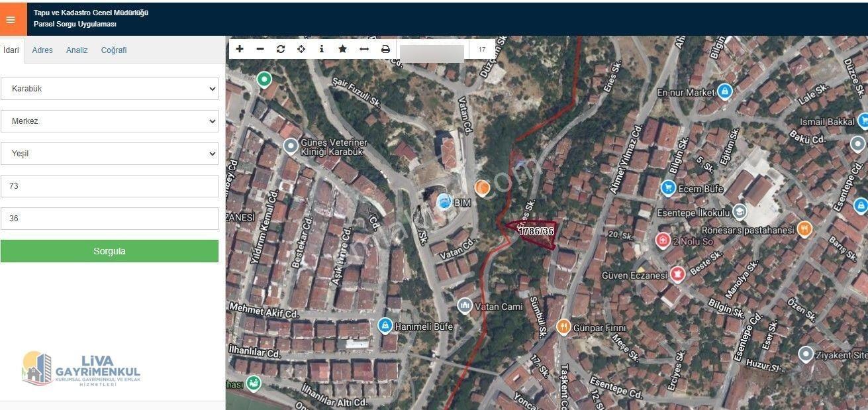Click the orange marker next to BIM
The height and width of the screenshot is (410, 868).
[483, 189]
